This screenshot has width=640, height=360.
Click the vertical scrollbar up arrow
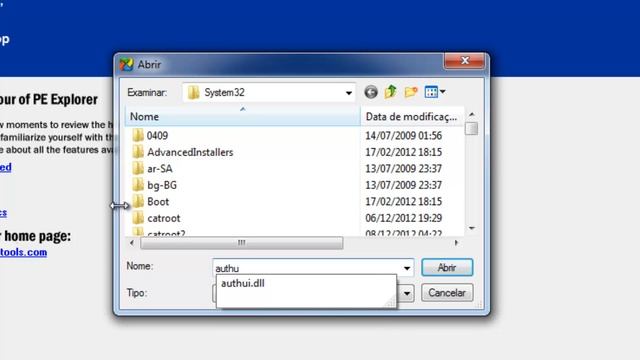[x=471, y=115]
